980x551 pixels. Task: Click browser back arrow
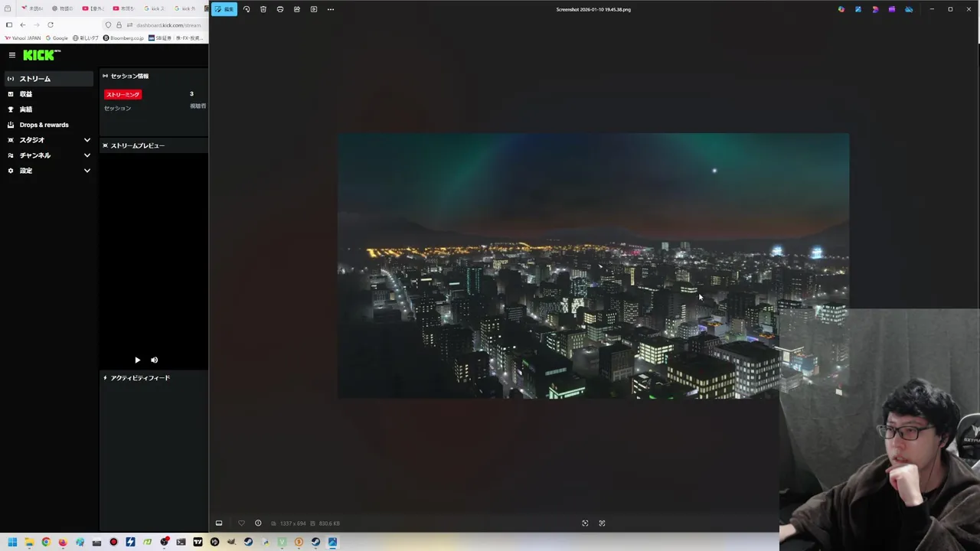click(x=23, y=24)
